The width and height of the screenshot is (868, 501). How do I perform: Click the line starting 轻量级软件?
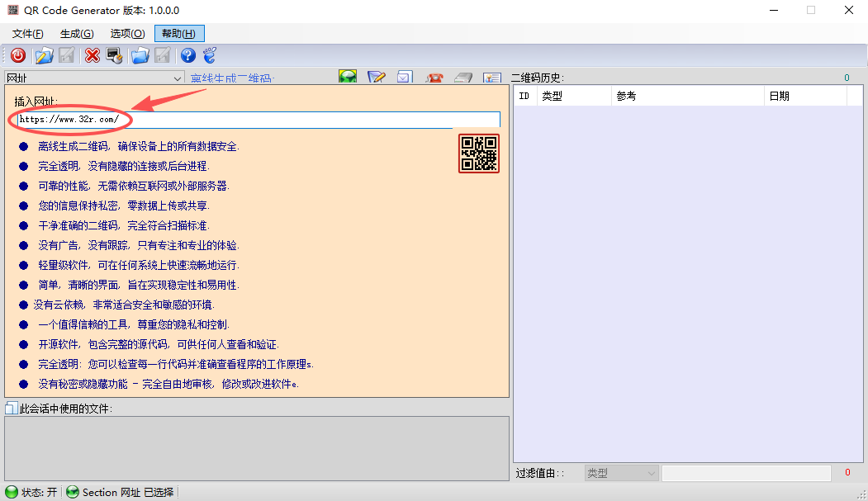coord(139,266)
